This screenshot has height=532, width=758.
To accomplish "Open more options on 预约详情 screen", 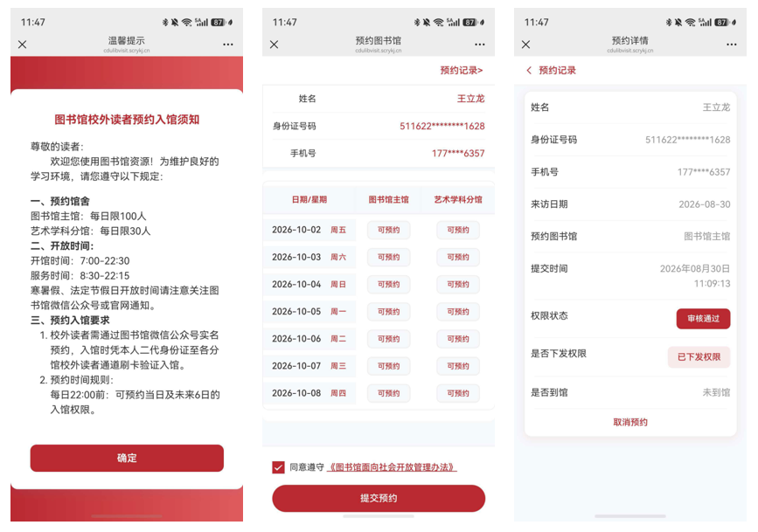I will pyautogui.click(x=732, y=45).
